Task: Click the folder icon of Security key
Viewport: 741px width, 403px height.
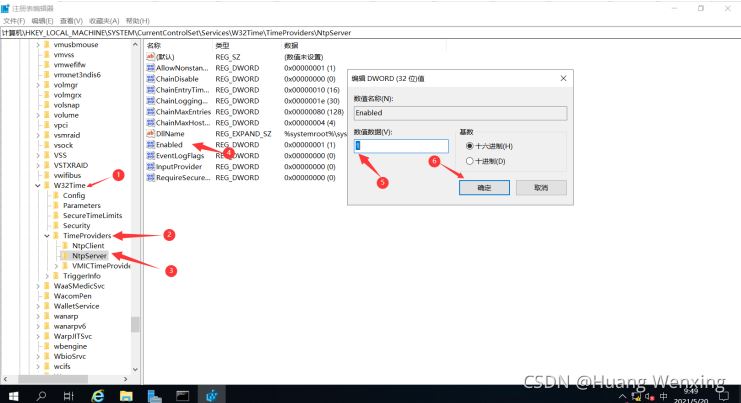Action: (56, 225)
